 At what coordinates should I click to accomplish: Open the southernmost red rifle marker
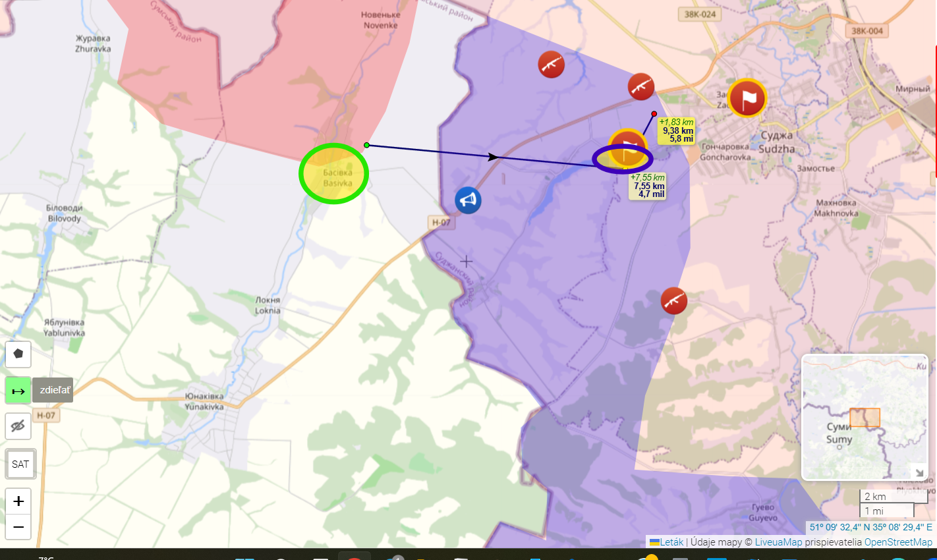tap(673, 300)
